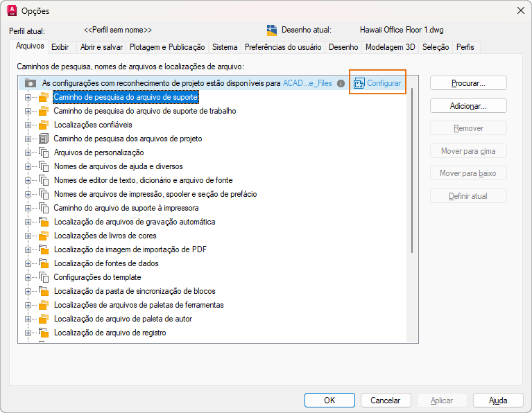
Task: Click folder icon beside Localizações de livros de cores
Action: click(x=44, y=236)
